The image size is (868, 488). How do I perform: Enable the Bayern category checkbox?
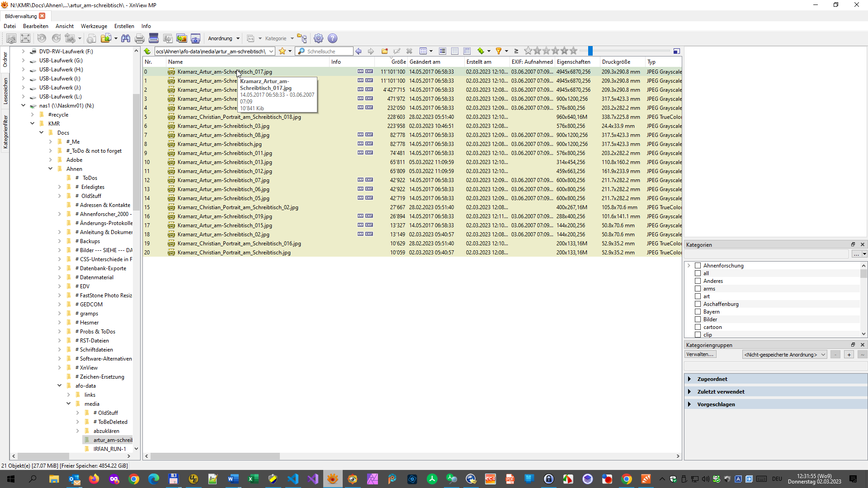698,312
